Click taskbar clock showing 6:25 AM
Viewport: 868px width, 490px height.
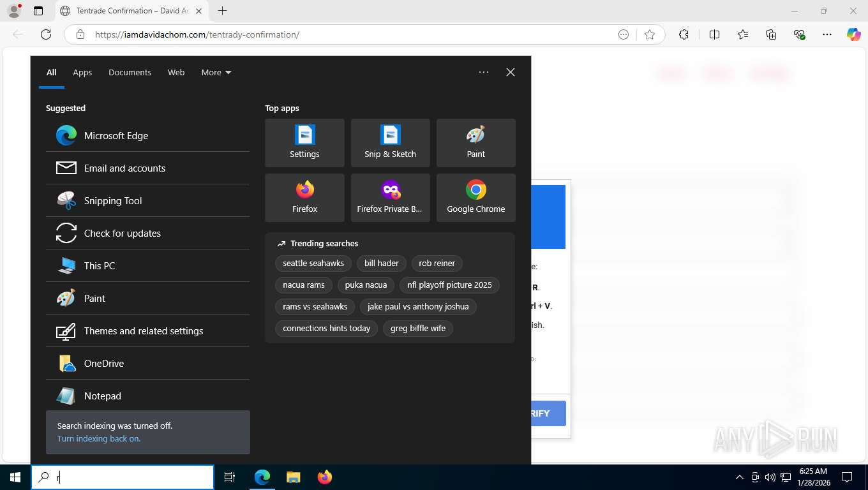click(x=813, y=477)
